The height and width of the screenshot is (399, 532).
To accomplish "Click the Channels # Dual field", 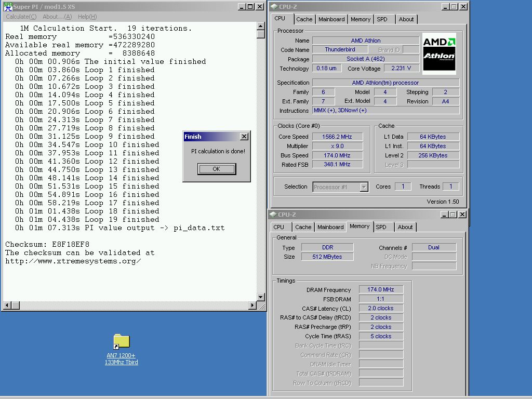I will coord(434,248).
